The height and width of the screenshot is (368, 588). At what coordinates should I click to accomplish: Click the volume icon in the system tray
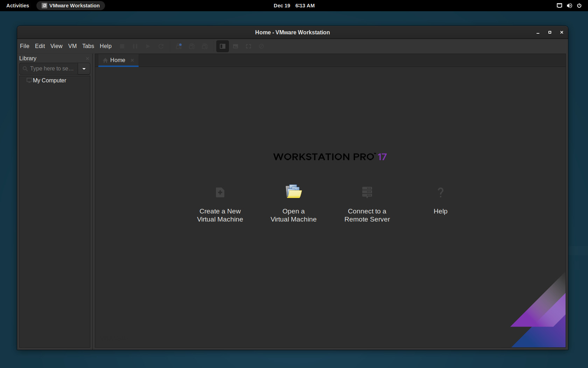coord(569,6)
